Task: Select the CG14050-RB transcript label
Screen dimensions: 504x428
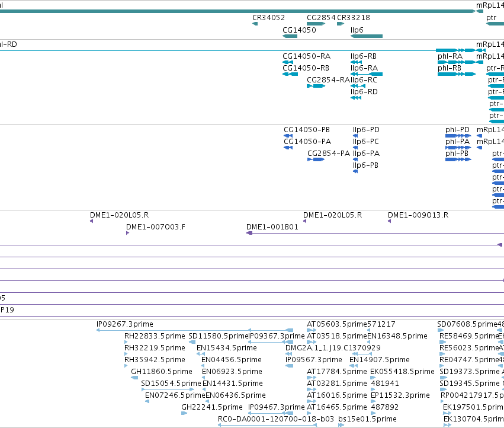Action: click(x=306, y=68)
